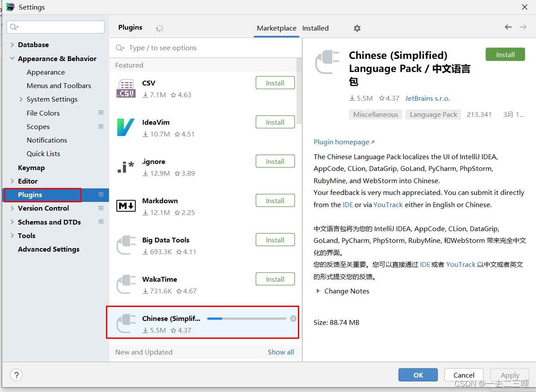Screen dimensions: 536x392
Task: Open the plugins gear settings menu
Action: 357,28
